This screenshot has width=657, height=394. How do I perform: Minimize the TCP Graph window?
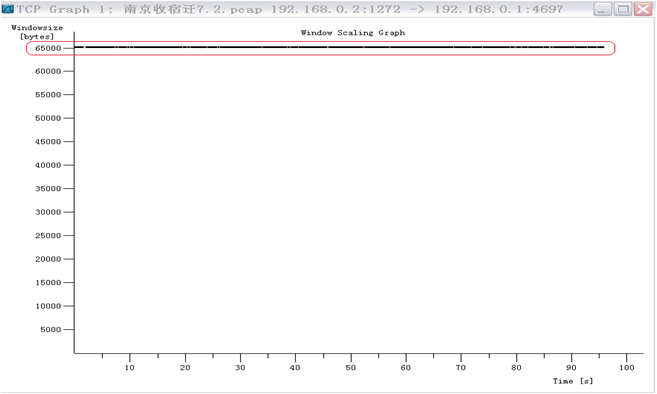[602, 9]
